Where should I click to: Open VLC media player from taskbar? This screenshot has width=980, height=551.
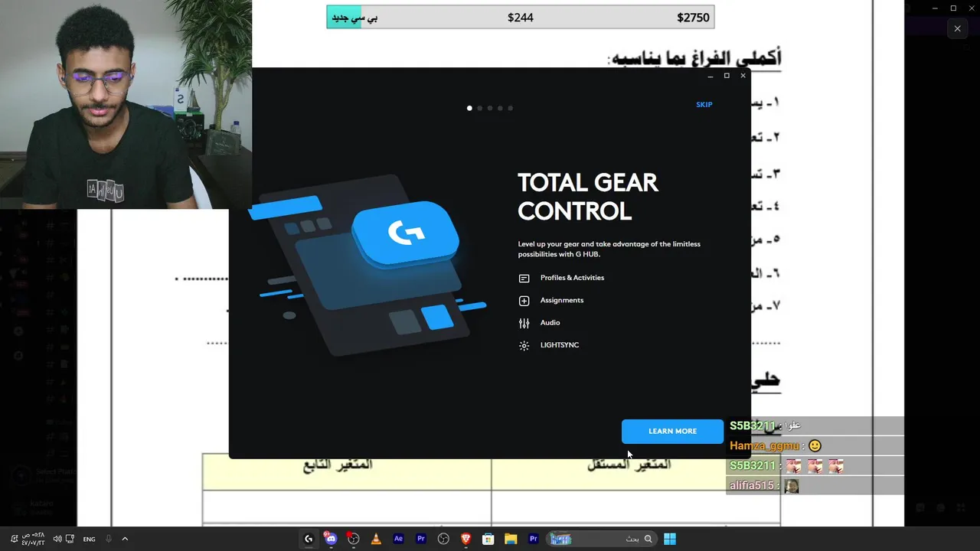[376, 539]
